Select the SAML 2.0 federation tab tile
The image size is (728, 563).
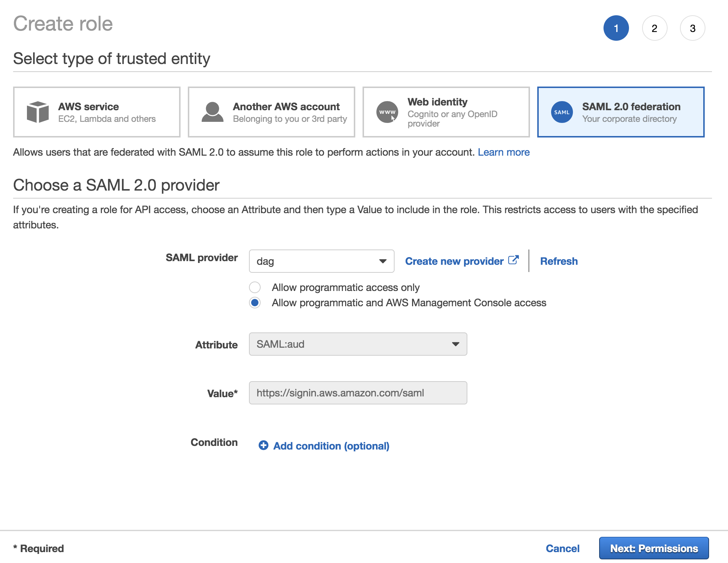pos(621,112)
